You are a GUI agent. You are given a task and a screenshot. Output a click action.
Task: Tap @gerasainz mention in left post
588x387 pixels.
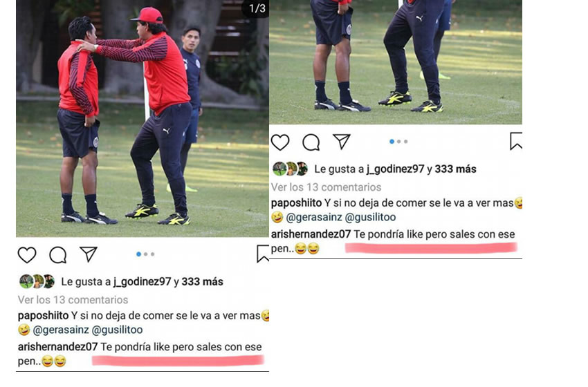click(x=61, y=330)
